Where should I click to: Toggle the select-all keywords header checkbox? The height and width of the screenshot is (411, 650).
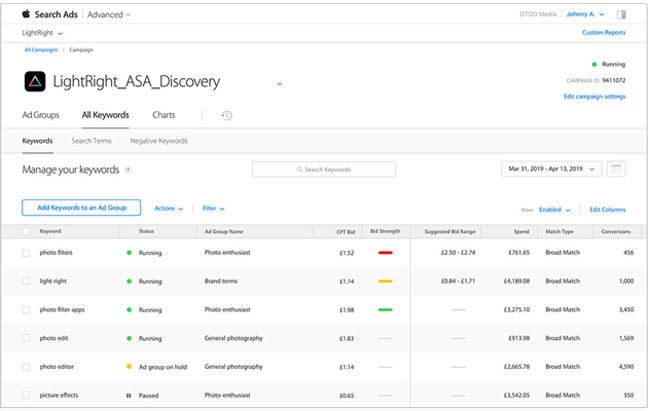point(26,231)
